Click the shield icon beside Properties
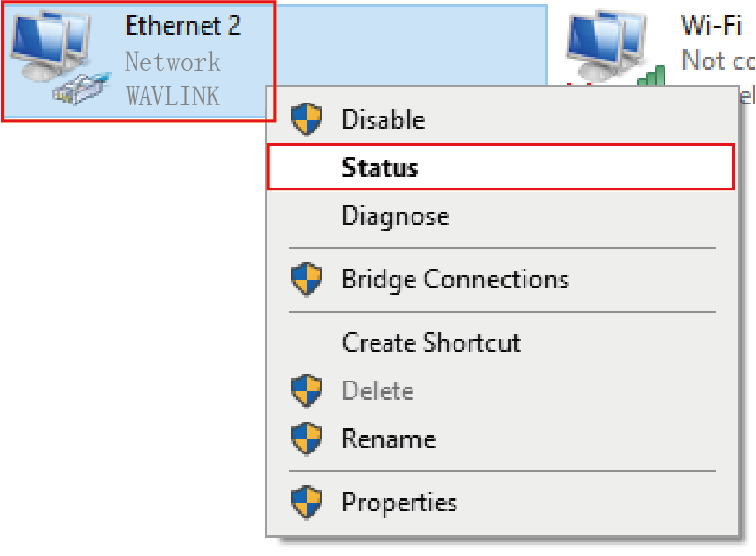This screenshot has width=756, height=556. point(307,503)
